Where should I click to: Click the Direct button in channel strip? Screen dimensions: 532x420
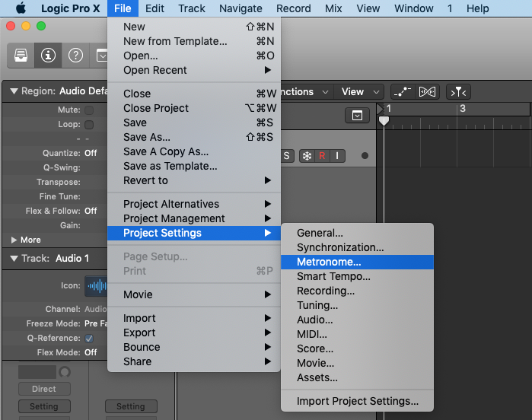(44, 389)
